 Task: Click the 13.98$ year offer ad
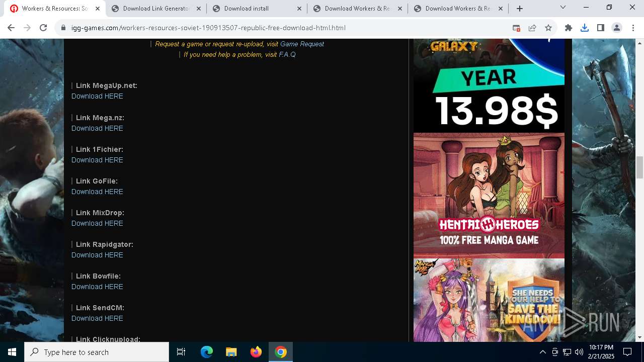[489, 85]
